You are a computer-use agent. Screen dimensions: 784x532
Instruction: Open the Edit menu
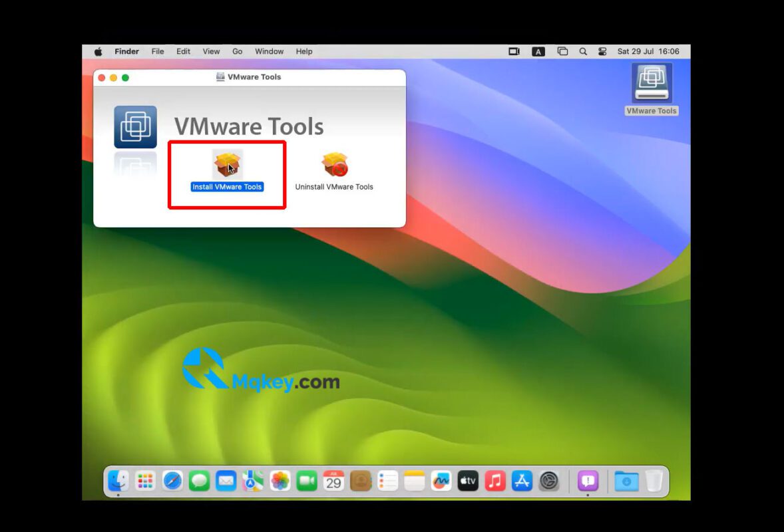tap(183, 51)
